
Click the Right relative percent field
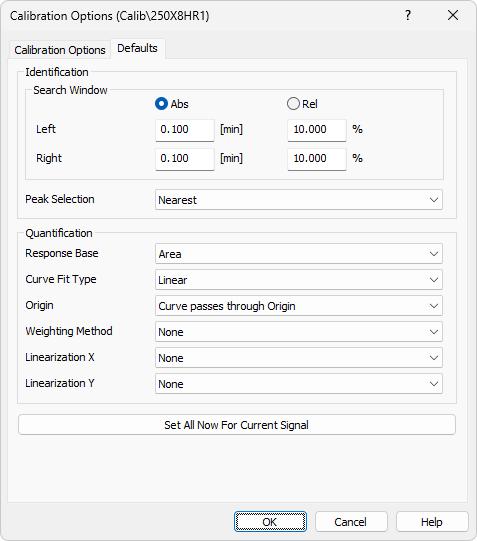(317, 159)
